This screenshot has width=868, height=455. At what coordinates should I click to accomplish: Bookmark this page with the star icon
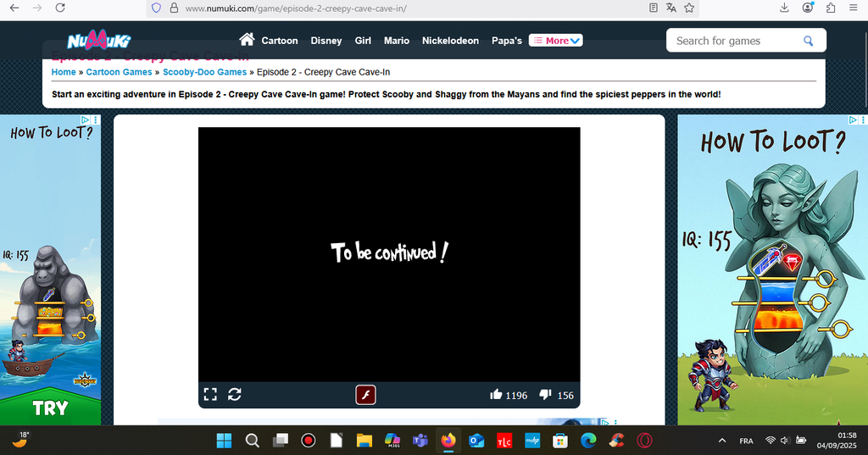pyautogui.click(x=689, y=8)
